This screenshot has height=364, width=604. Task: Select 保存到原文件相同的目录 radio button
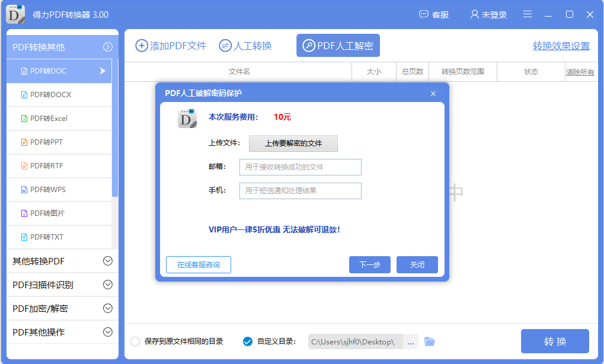tap(135, 341)
